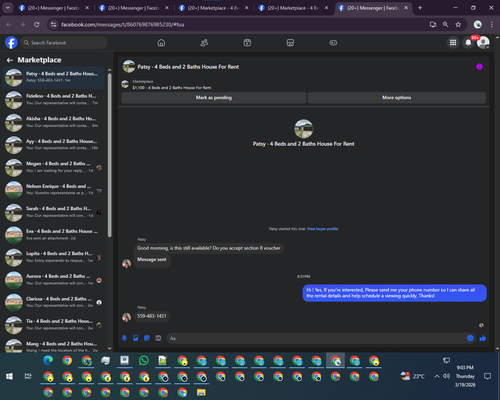Show hidden system tray icons

pos(437,376)
